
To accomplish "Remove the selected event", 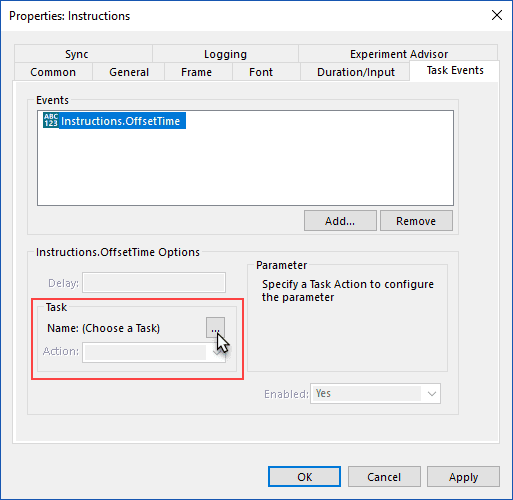I will 416,221.
